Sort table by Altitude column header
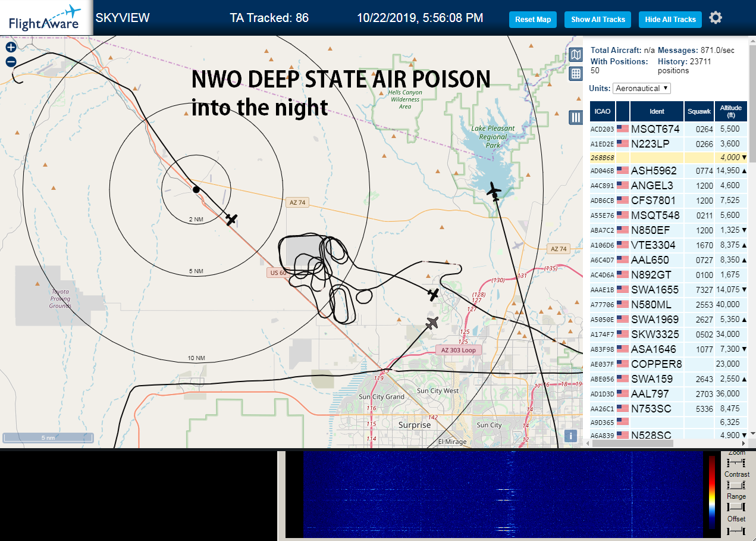The height and width of the screenshot is (541, 756). click(731, 111)
